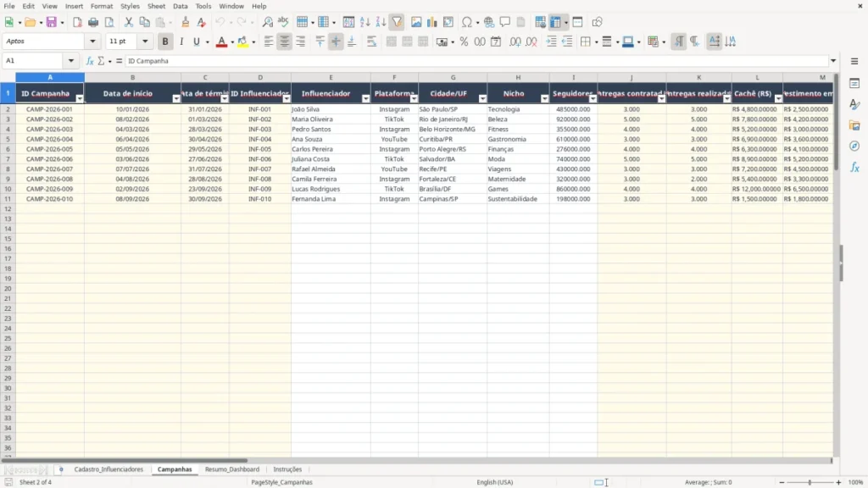This screenshot has width=868, height=488.
Task: Insert a special character (omega icon)
Action: [467, 22]
